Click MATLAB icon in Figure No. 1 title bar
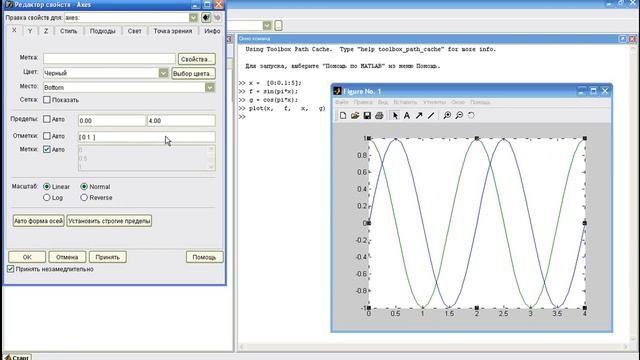Screen dimensions: 640x360 tap(337, 91)
